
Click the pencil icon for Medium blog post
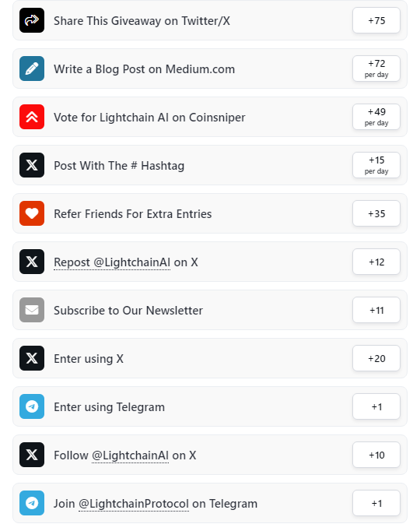pos(32,69)
